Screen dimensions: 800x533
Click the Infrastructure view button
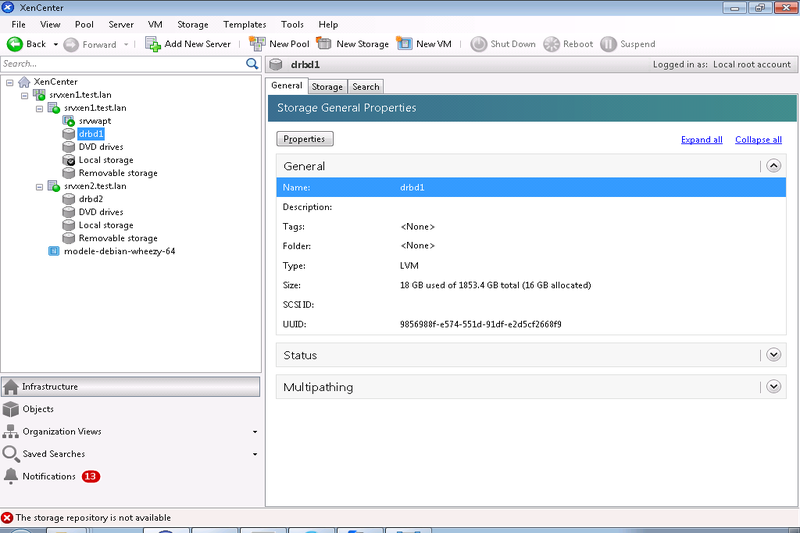pos(130,387)
